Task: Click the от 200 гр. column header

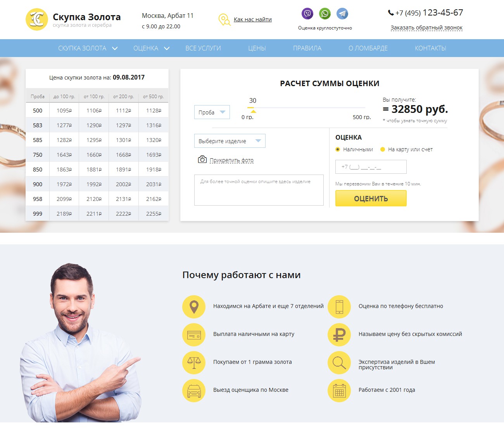Action: pos(124,97)
